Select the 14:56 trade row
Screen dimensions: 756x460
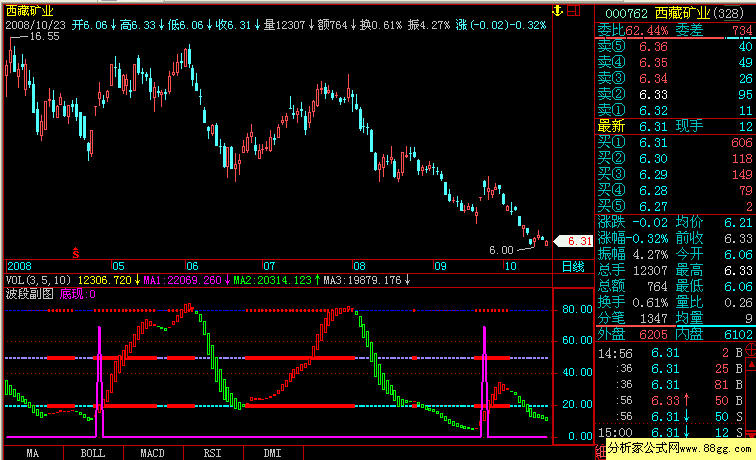[670, 353]
